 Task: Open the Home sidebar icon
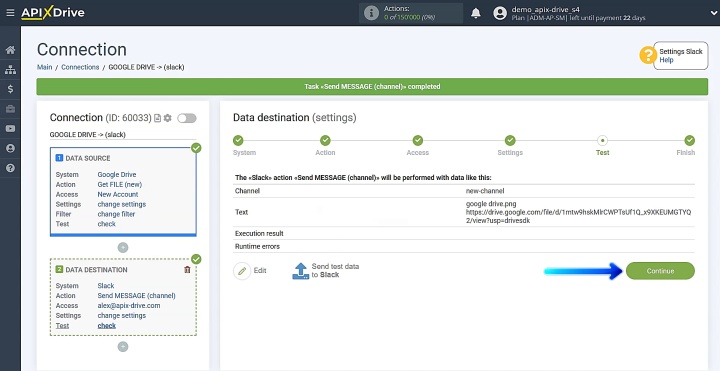click(10, 50)
